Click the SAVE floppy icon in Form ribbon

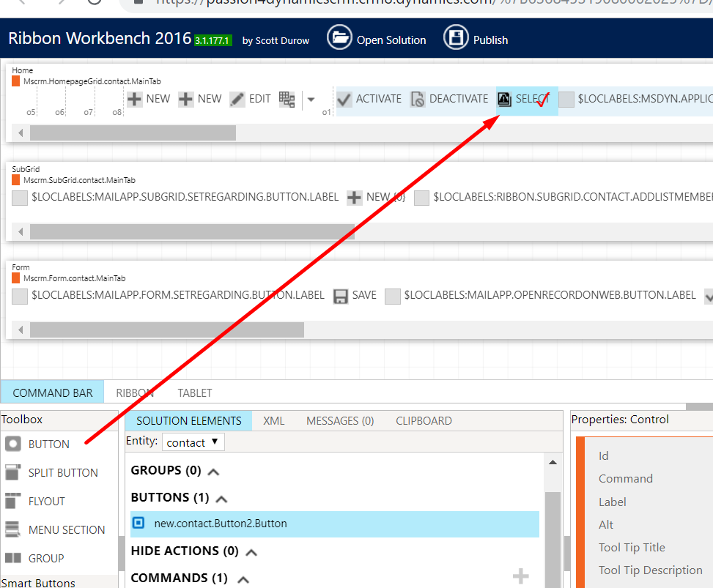pyautogui.click(x=340, y=296)
